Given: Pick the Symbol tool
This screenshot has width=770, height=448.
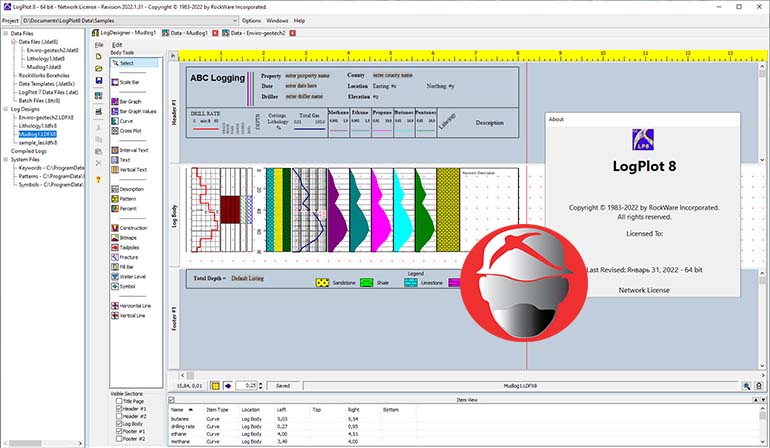Looking at the screenshot, I should click(123, 286).
